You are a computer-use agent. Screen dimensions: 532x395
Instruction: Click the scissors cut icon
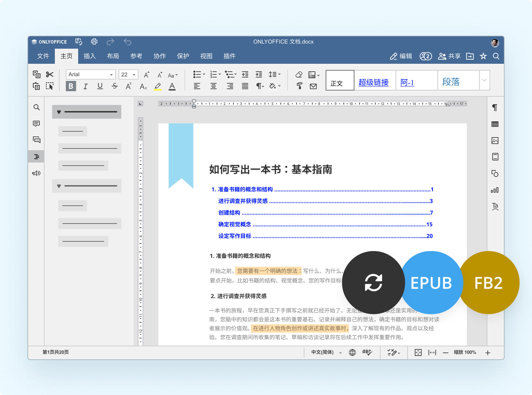click(x=50, y=74)
